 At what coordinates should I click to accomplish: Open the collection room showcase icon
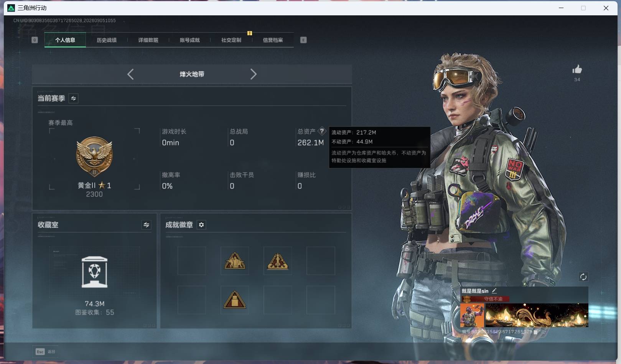94,272
